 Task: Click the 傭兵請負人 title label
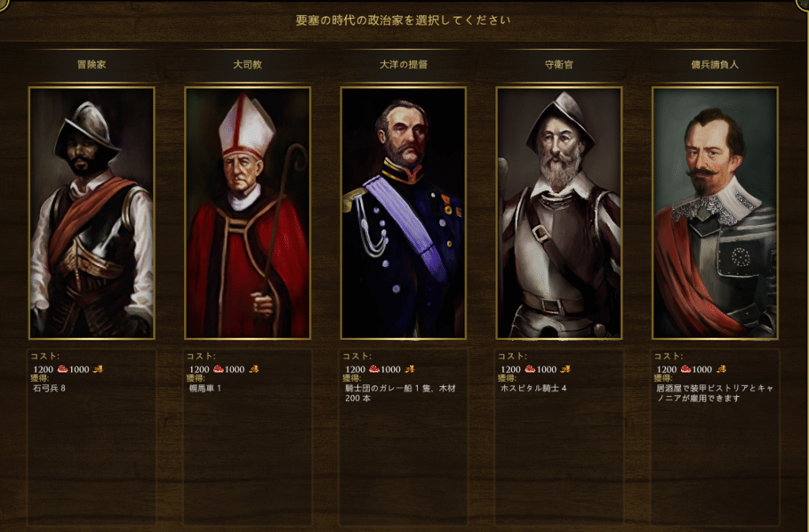pyautogui.click(x=715, y=65)
